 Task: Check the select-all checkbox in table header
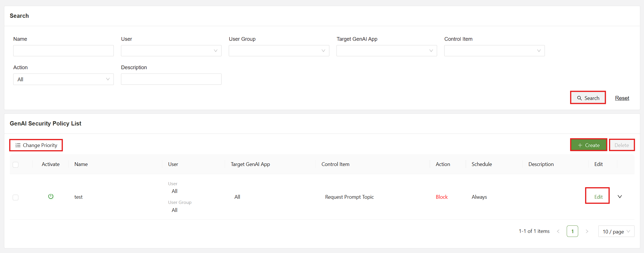pos(16,165)
